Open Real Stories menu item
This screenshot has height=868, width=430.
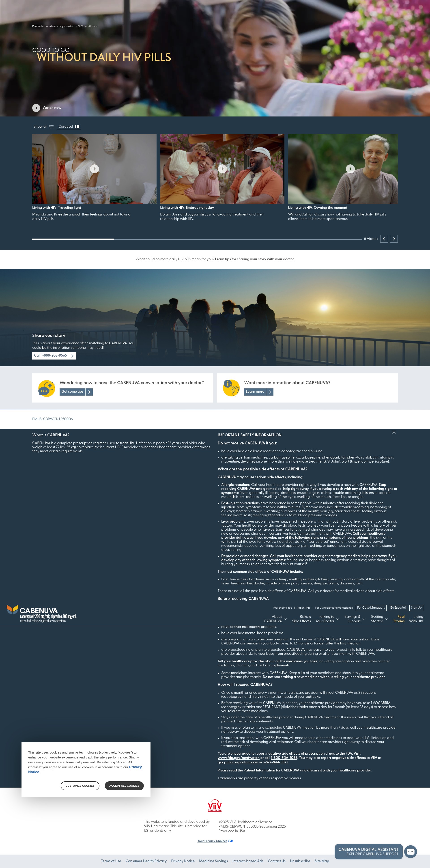point(399,619)
